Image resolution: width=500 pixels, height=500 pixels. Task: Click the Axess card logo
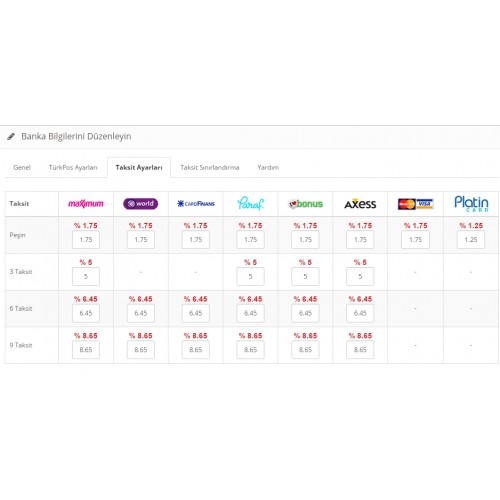(x=360, y=203)
